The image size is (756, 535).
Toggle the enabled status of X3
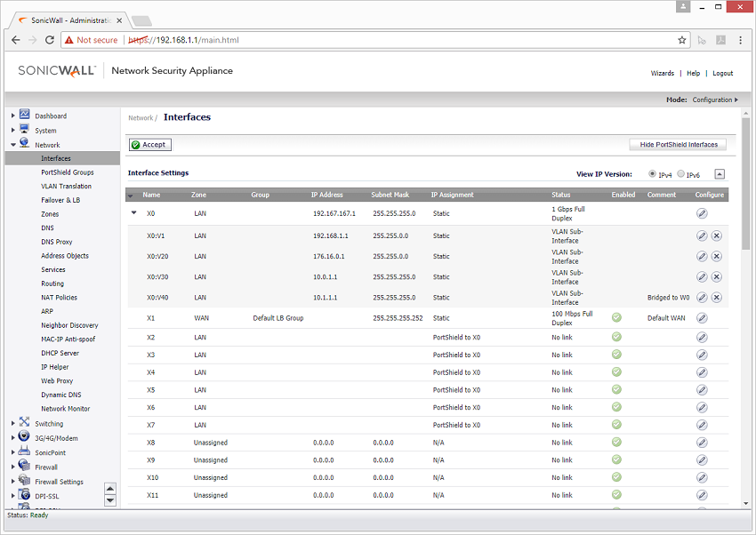(x=616, y=355)
